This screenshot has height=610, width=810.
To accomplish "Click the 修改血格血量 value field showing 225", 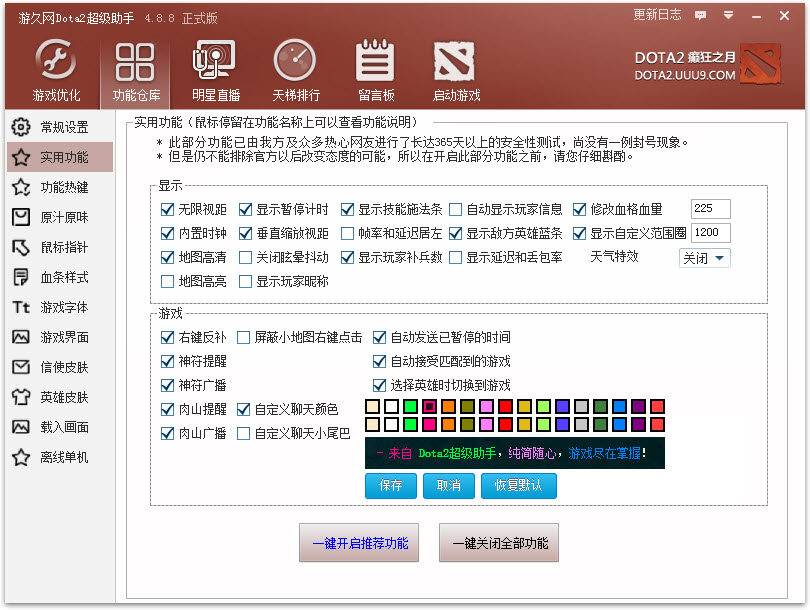I will 710,209.
